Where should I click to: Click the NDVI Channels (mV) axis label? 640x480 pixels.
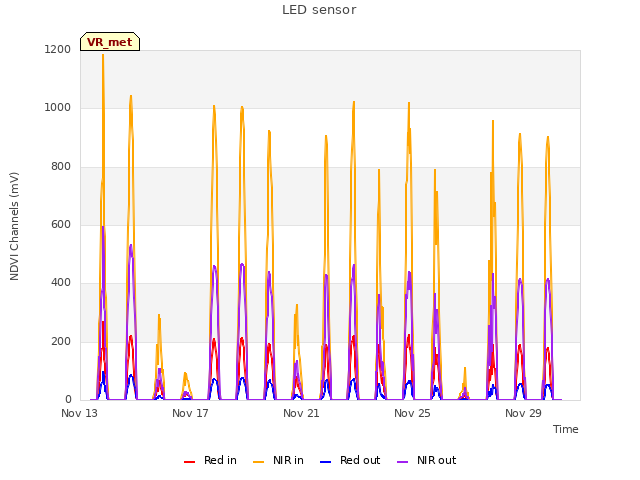[14, 226]
